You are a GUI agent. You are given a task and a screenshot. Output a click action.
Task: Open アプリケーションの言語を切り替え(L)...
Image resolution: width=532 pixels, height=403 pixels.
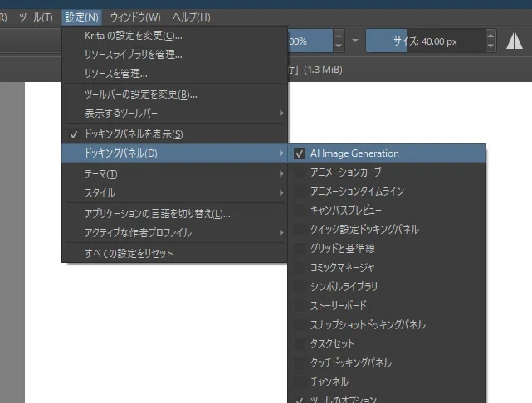(175, 214)
